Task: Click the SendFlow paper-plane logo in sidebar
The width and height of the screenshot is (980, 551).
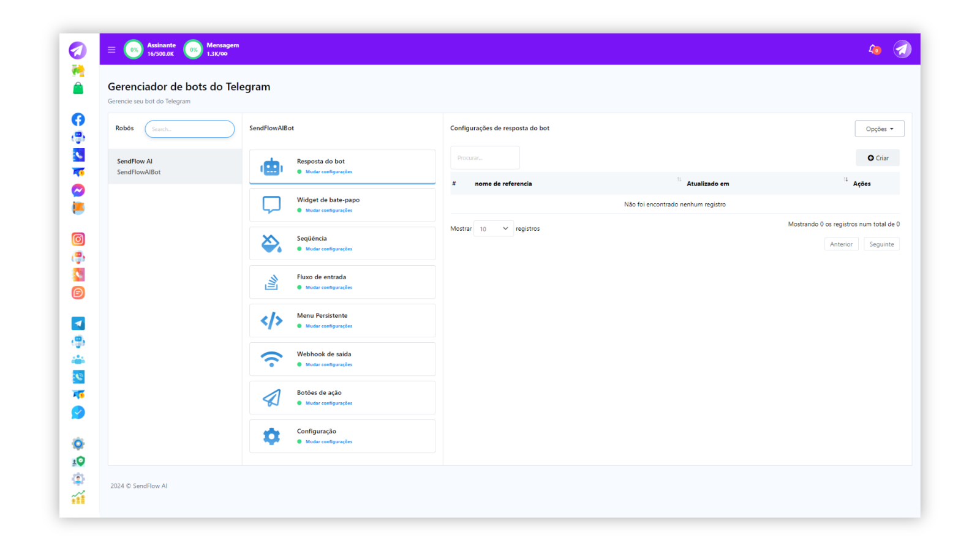Action: tap(78, 50)
